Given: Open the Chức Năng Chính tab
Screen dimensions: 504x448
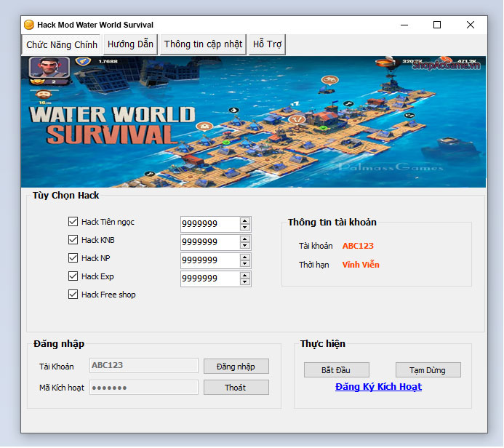Looking at the screenshot, I should click(x=61, y=44).
